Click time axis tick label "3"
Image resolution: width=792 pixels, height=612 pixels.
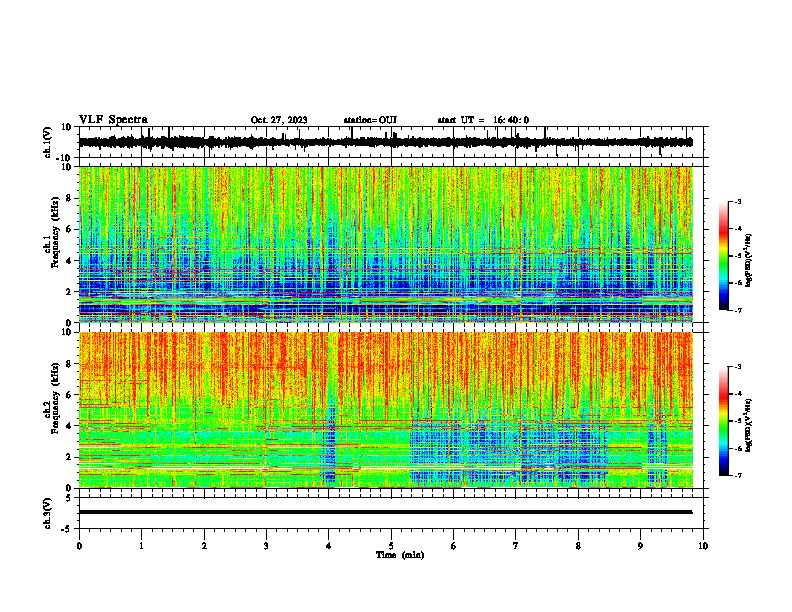(266, 546)
